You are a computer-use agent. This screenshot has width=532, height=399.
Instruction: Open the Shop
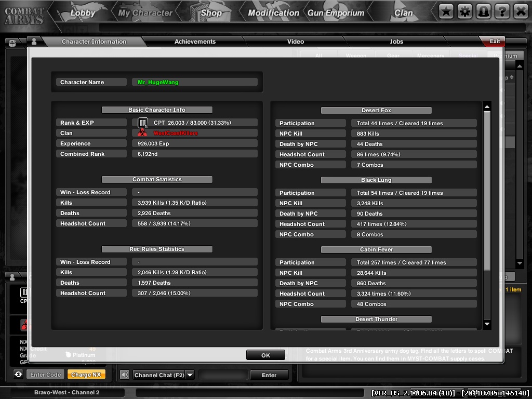pyautogui.click(x=211, y=13)
